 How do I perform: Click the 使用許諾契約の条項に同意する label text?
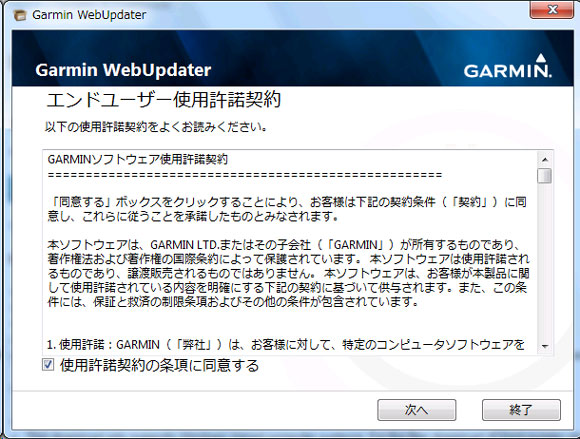pos(159,365)
